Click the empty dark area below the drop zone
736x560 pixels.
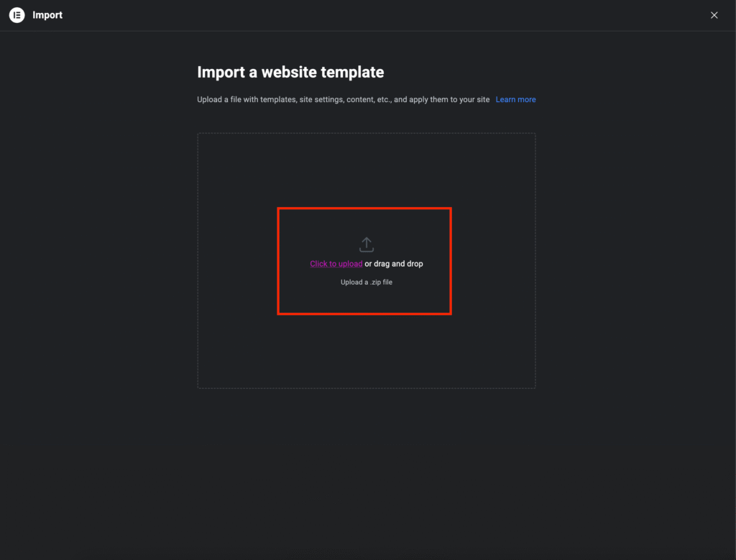point(367,467)
